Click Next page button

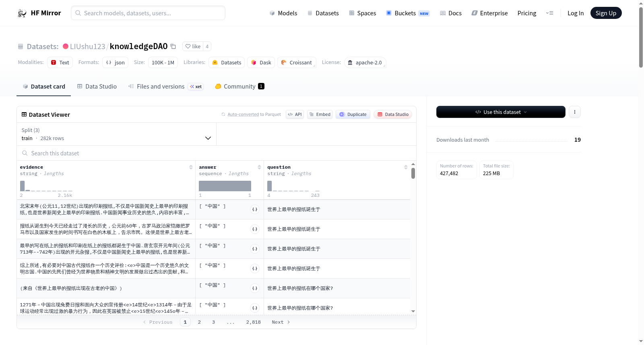pyautogui.click(x=281, y=322)
